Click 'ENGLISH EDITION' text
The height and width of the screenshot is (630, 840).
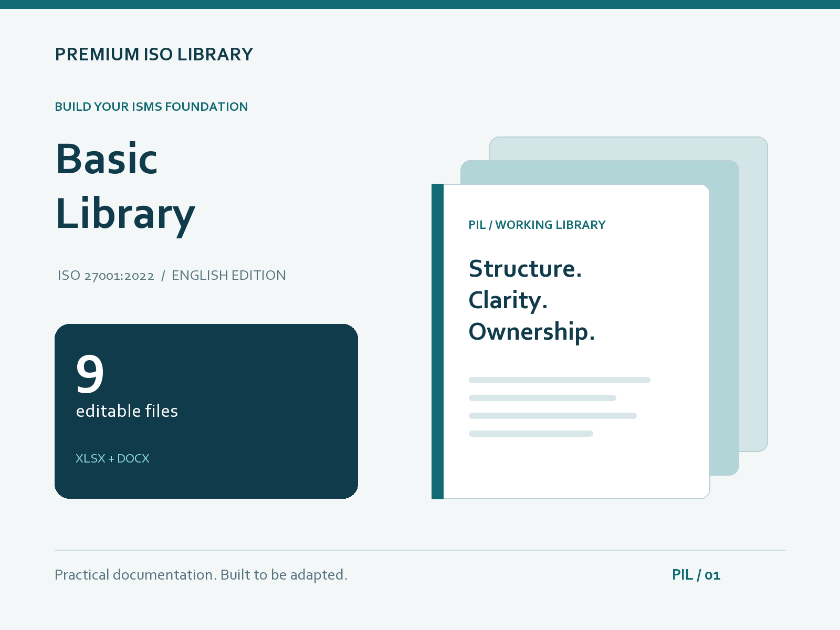click(x=229, y=276)
